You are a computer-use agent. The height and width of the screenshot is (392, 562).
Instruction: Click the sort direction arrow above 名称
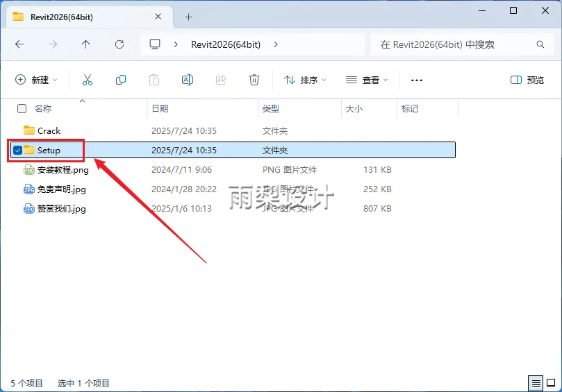pos(83,101)
